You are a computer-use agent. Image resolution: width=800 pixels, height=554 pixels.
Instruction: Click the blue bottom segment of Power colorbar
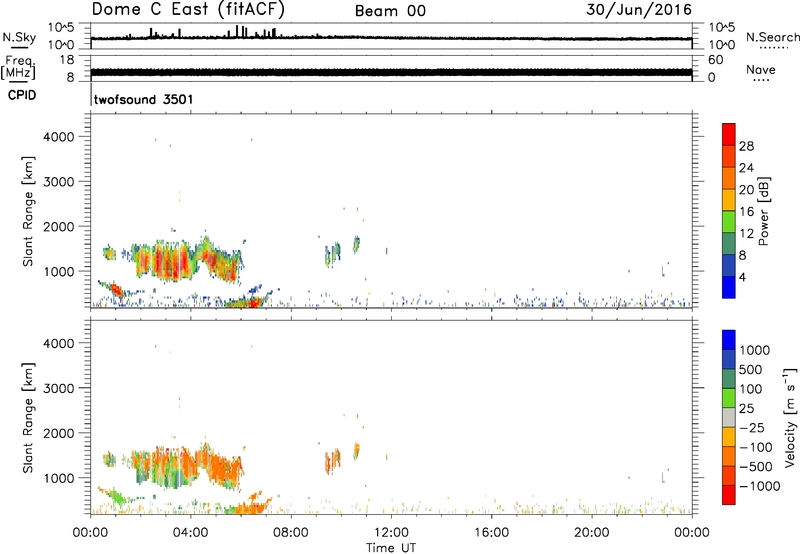pos(729,287)
